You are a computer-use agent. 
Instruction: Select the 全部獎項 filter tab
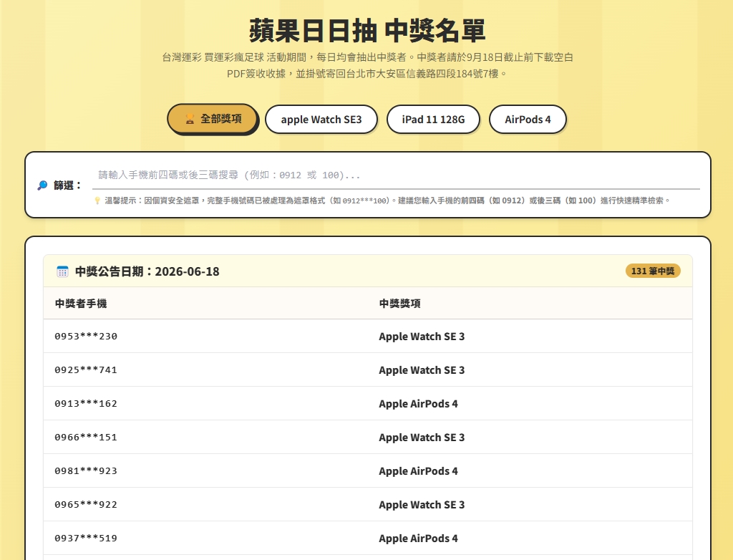pyautogui.click(x=212, y=119)
